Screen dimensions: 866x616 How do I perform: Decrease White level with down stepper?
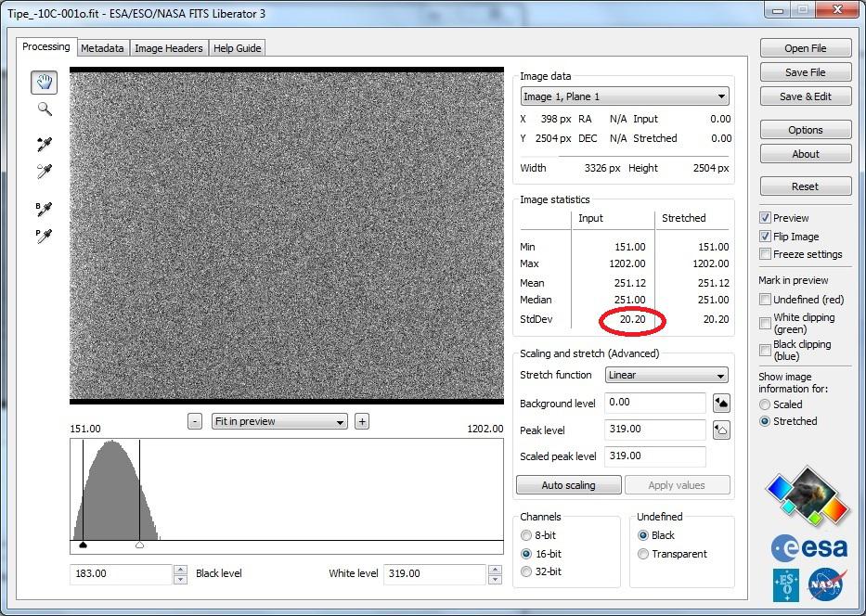coord(495,579)
